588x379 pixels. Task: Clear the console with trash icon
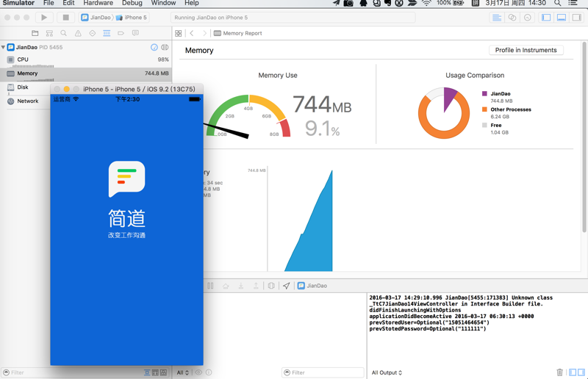(559, 372)
